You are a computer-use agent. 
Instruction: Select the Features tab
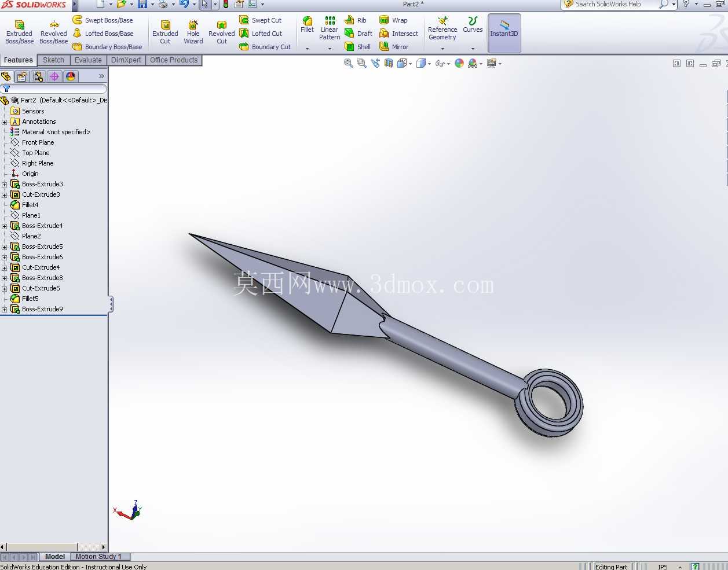(19, 60)
